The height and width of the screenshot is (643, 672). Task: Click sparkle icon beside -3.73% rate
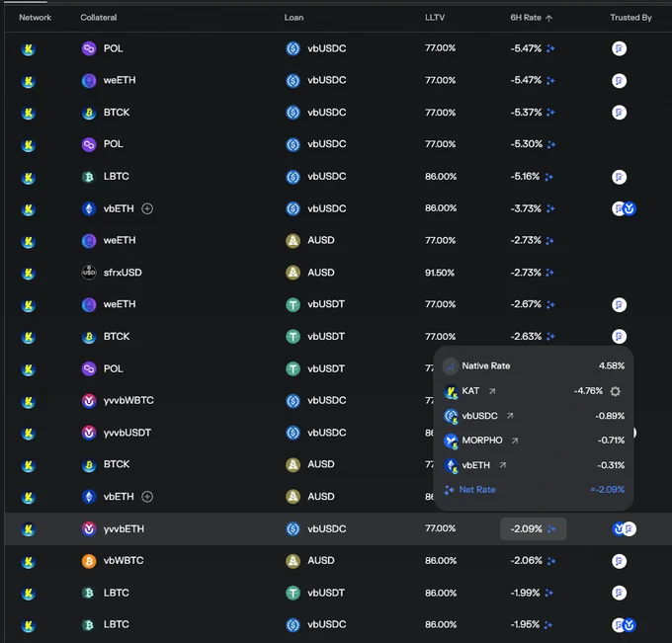[550, 208]
